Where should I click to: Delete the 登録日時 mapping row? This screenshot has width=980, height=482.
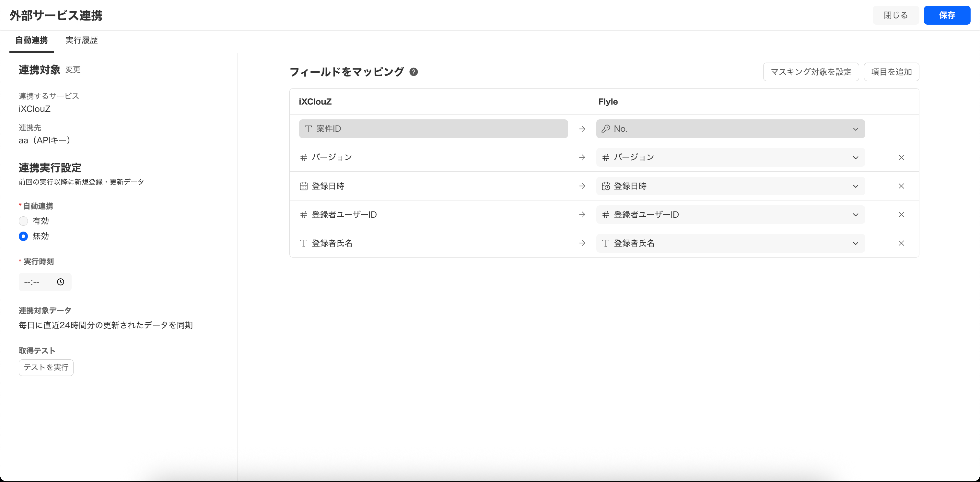(x=901, y=186)
